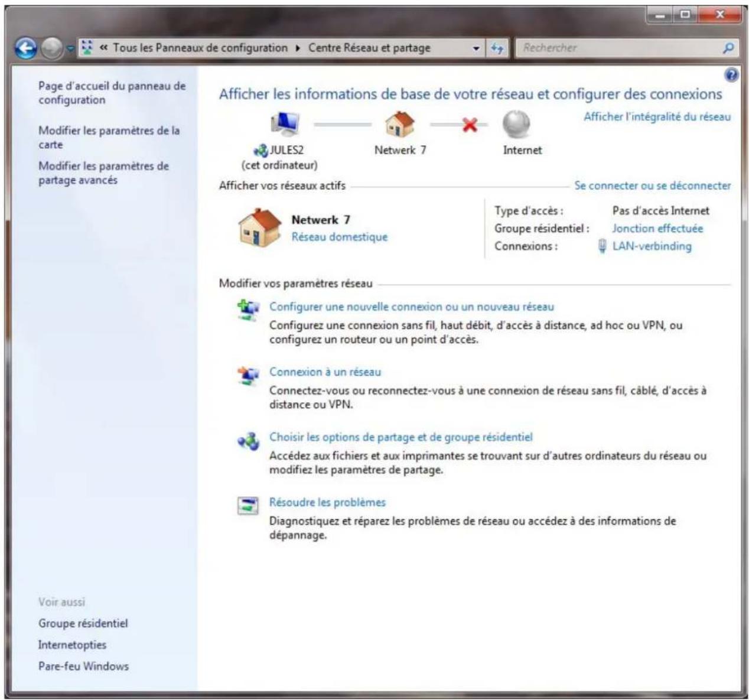Screen dimensions: 749x700
Task: Click the homegroup sharing options icon
Action: click(x=248, y=441)
